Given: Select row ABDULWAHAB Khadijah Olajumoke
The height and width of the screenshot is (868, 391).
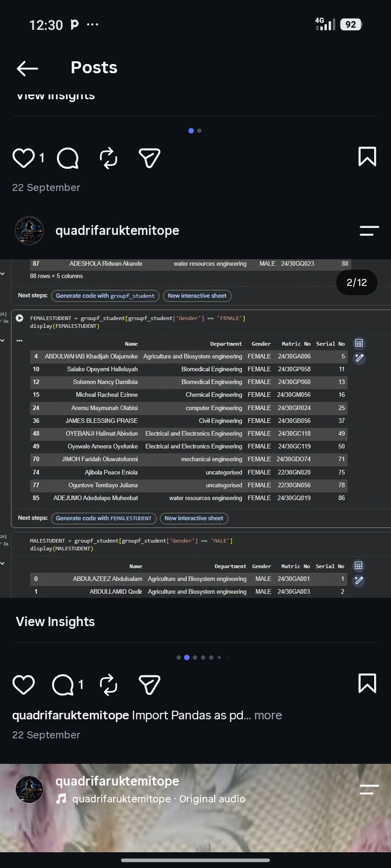Looking at the screenshot, I should [x=188, y=356].
